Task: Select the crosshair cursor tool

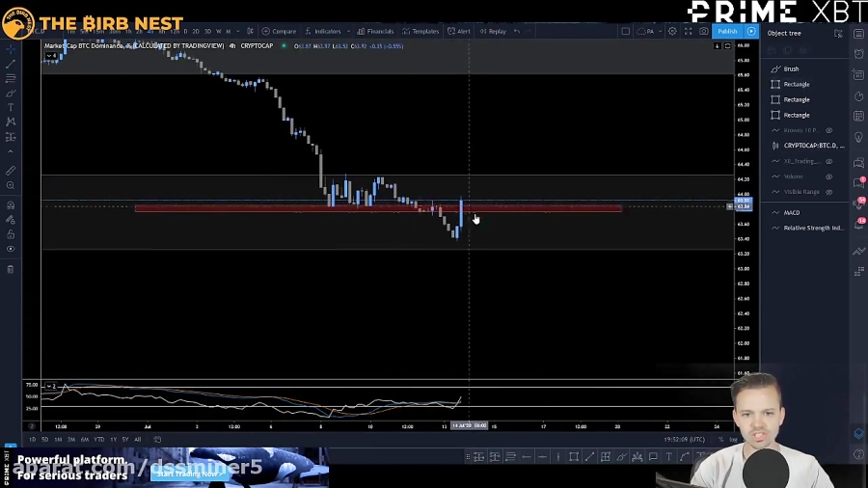Action: click(11, 50)
